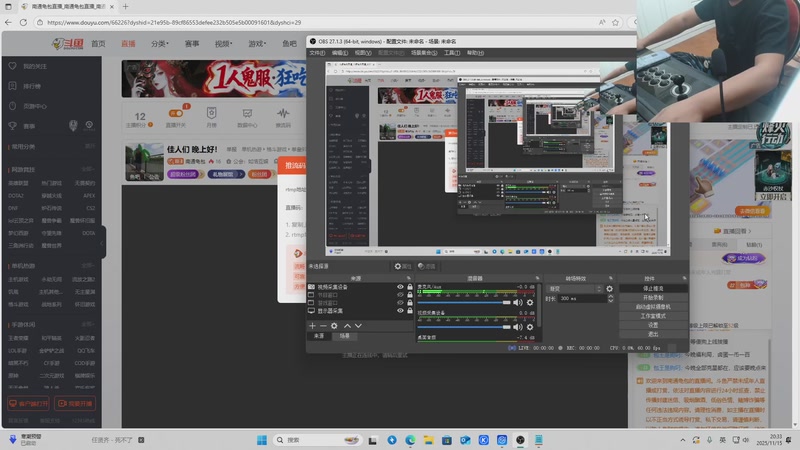
Task: Open the OBS source Filters button
Action: tap(427, 266)
